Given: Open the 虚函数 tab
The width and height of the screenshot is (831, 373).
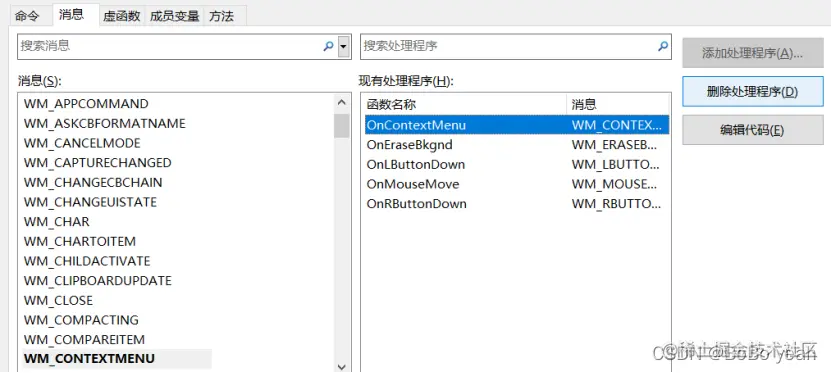Looking at the screenshot, I should (x=122, y=16).
